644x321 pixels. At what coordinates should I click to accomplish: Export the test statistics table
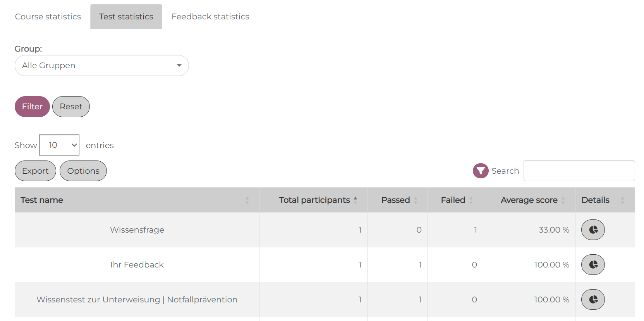[x=35, y=171]
